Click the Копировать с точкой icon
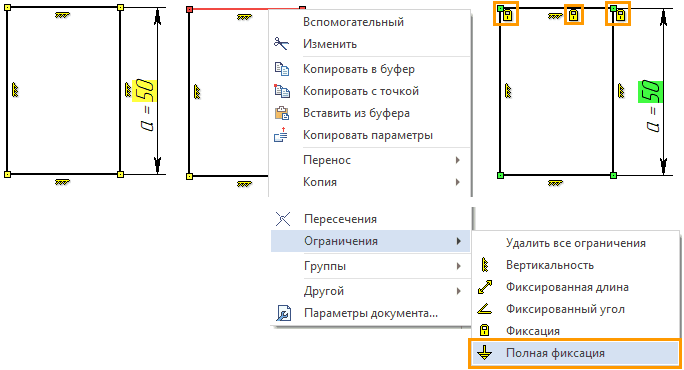The height and width of the screenshot is (370, 684). pyautogui.click(x=281, y=91)
